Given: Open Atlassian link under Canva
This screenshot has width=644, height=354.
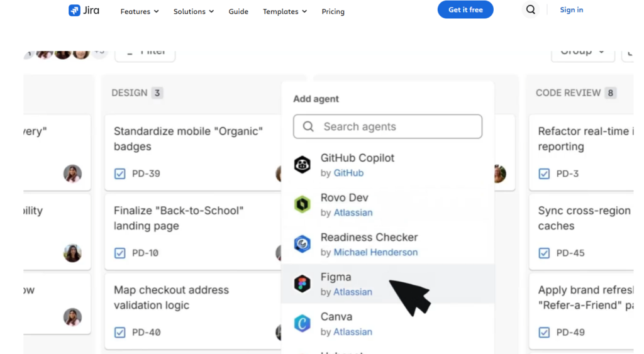Looking at the screenshot, I should [353, 332].
